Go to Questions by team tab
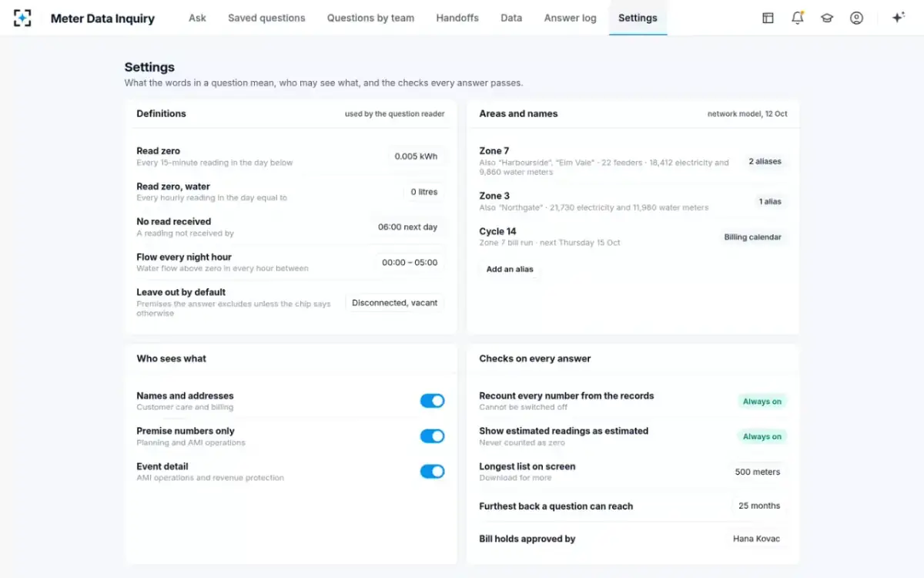This screenshot has width=924, height=578. [370, 18]
